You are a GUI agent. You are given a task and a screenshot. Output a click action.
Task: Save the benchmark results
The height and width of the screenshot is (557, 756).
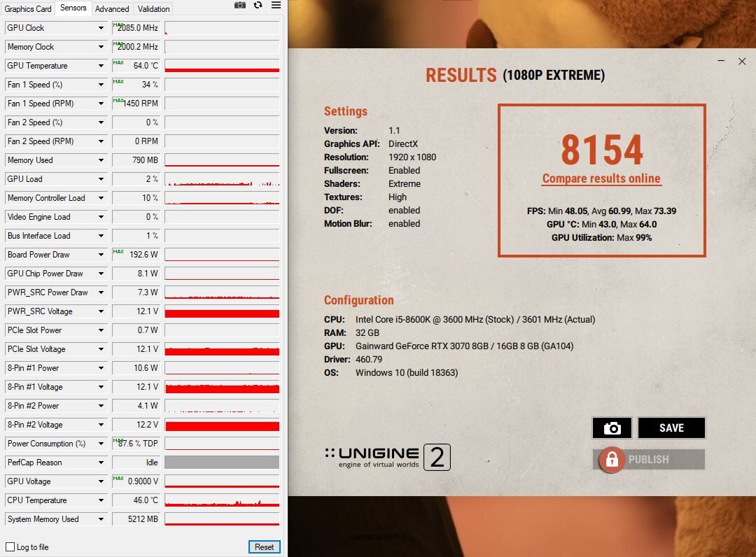(671, 428)
